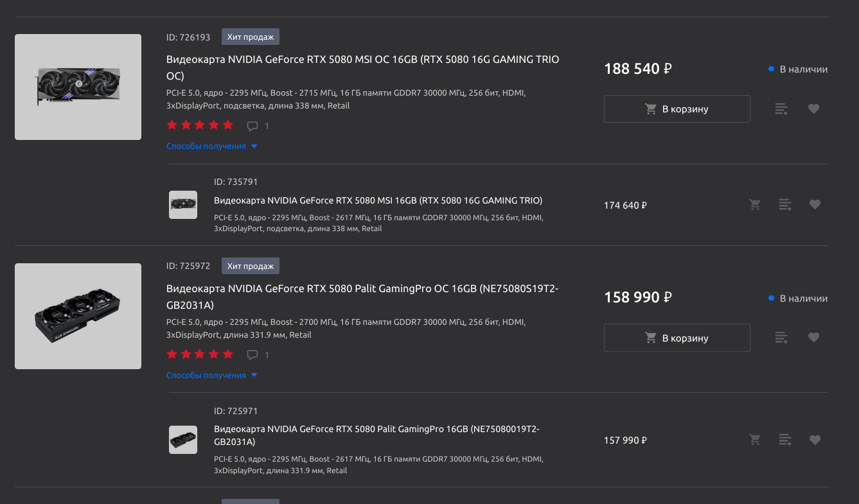Favorite the 157 990 ₽ Palit GamingPro
859x504 pixels.
pyautogui.click(x=815, y=440)
